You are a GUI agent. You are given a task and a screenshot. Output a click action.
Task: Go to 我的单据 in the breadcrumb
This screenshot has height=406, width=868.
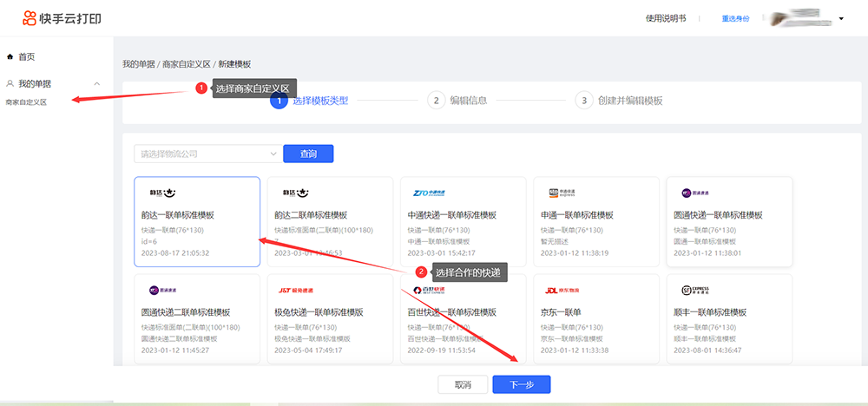(138, 64)
